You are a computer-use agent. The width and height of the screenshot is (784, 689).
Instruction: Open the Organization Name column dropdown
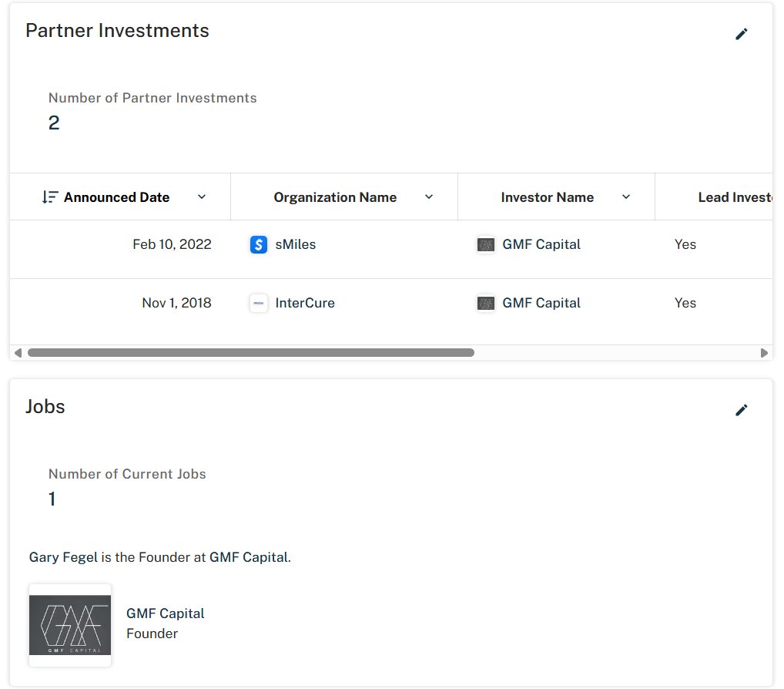click(x=429, y=197)
